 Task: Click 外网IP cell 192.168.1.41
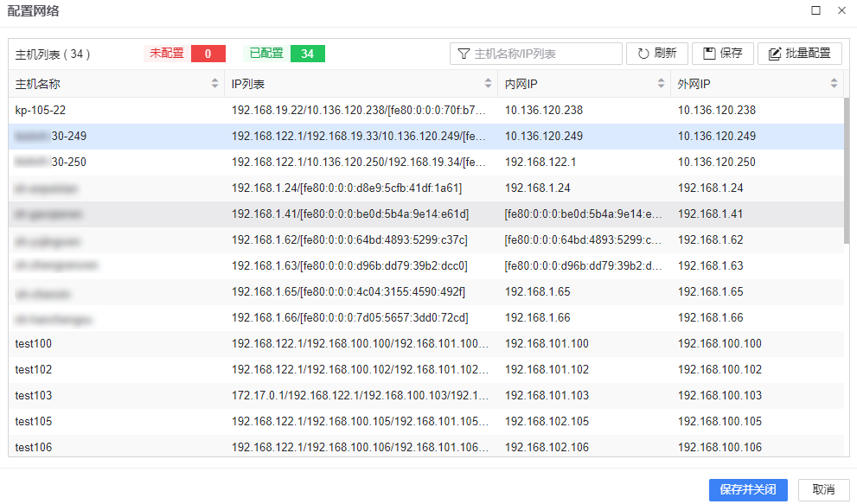pyautogui.click(x=711, y=214)
